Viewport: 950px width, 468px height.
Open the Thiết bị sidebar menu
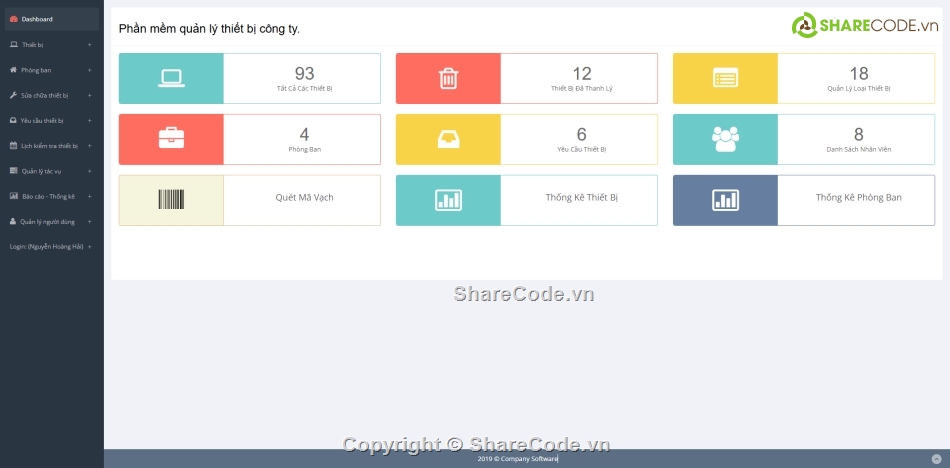click(x=51, y=45)
